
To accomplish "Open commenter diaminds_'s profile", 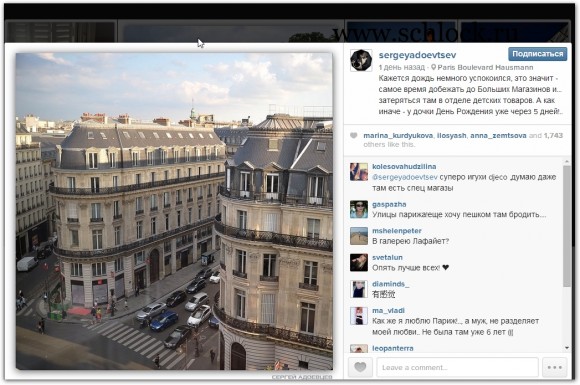I will 391,284.
